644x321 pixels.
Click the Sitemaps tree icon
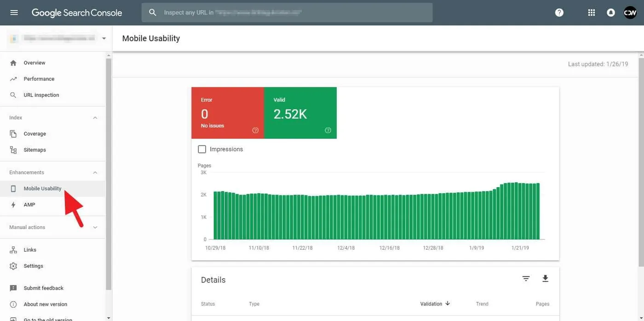[x=13, y=150]
